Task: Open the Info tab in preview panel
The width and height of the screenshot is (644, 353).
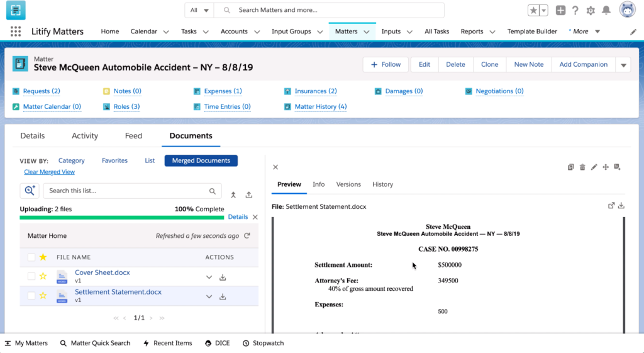Action: coord(318,184)
